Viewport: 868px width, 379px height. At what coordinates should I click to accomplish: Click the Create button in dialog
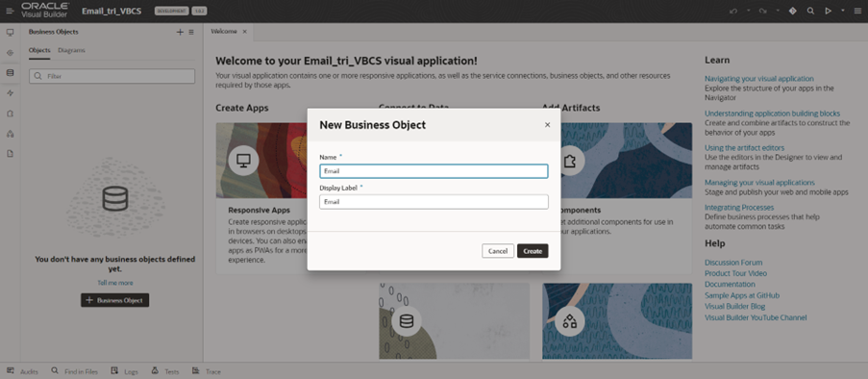point(533,251)
